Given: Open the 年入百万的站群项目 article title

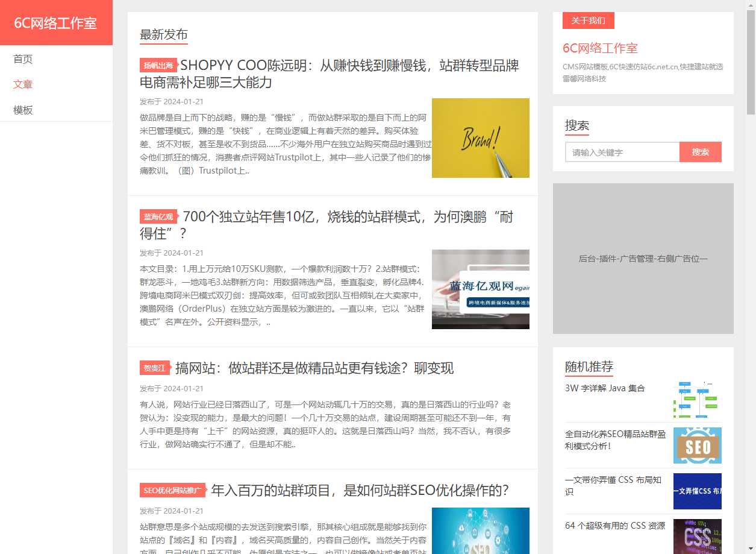Looking at the screenshot, I should pos(360,491).
